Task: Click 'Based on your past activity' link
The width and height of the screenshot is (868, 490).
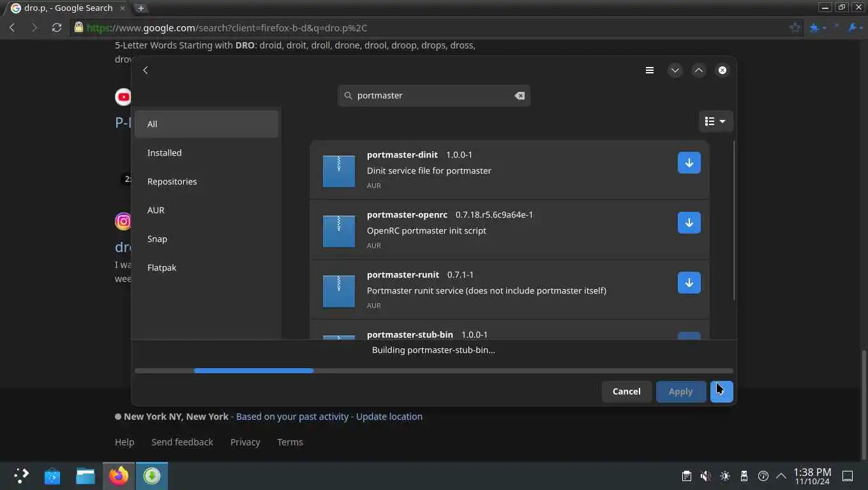Action: pyautogui.click(x=292, y=416)
